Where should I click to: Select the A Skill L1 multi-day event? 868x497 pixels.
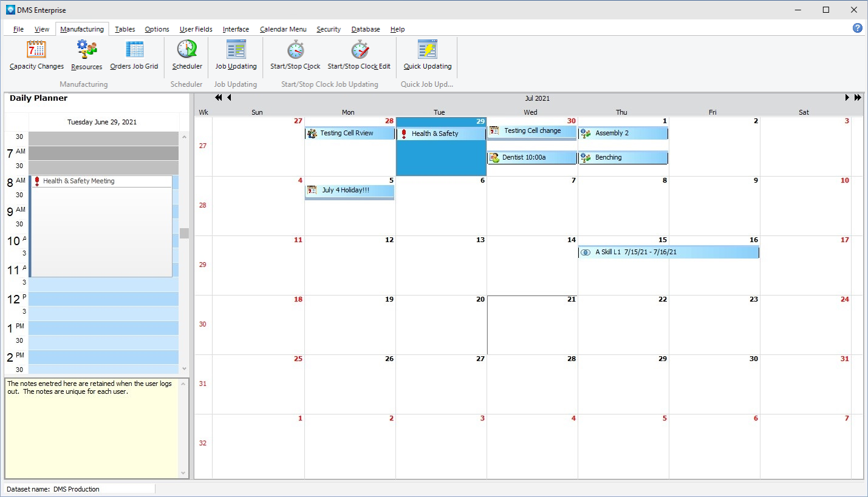(669, 252)
